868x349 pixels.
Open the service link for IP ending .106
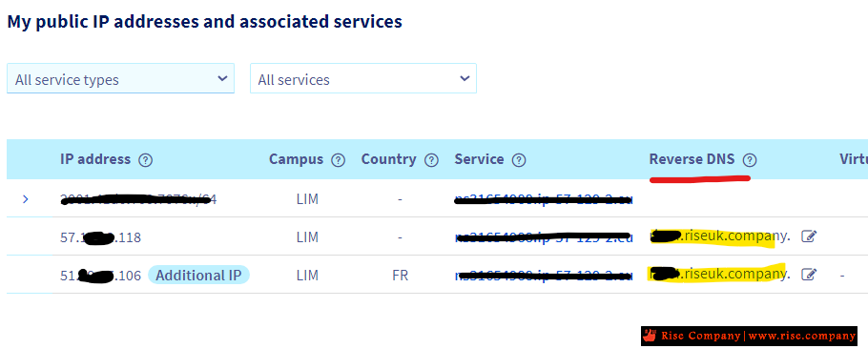click(544, 275)
